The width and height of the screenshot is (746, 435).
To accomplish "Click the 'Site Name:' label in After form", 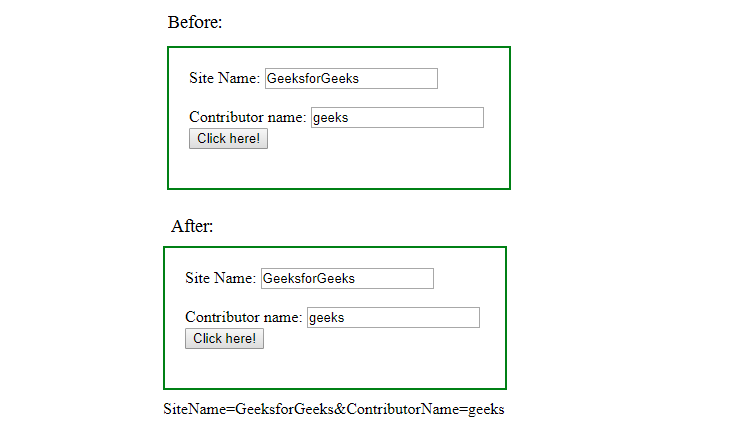I will point(221,278).
